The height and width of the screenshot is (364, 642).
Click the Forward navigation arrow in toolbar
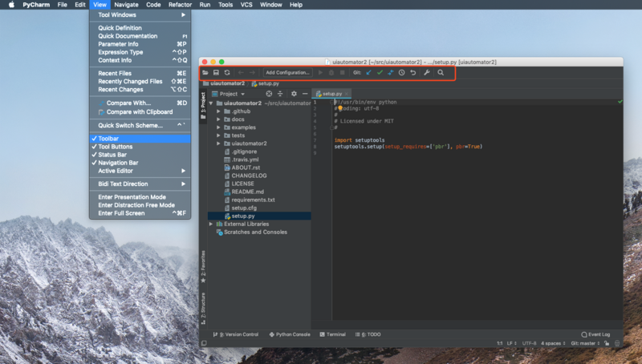point(252,72)
